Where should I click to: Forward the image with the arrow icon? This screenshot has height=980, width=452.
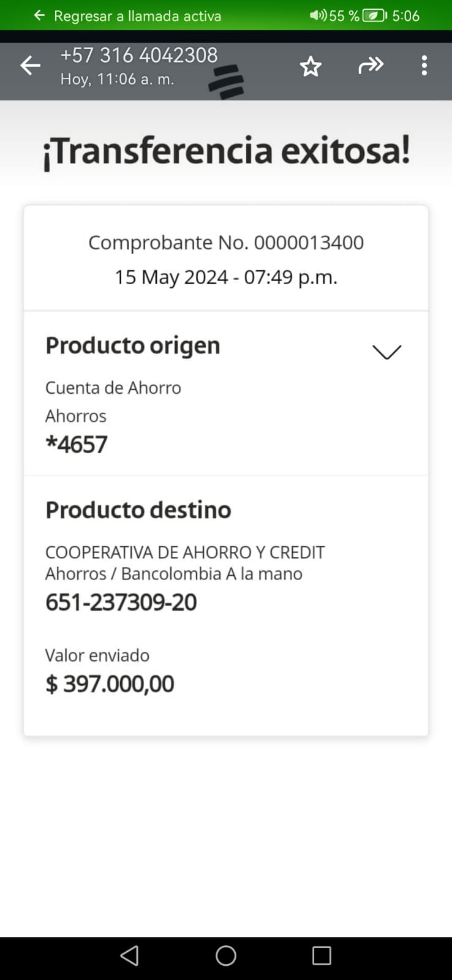click(x=371, y=66)
